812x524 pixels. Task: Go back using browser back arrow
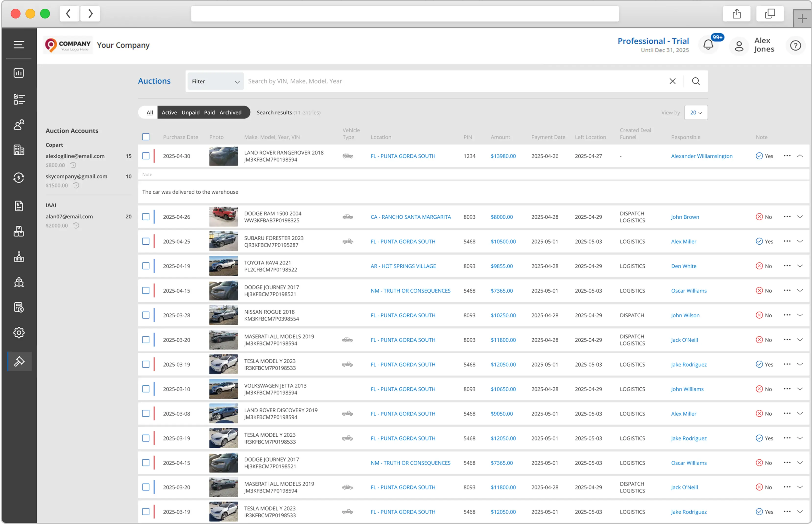[69, 14]
